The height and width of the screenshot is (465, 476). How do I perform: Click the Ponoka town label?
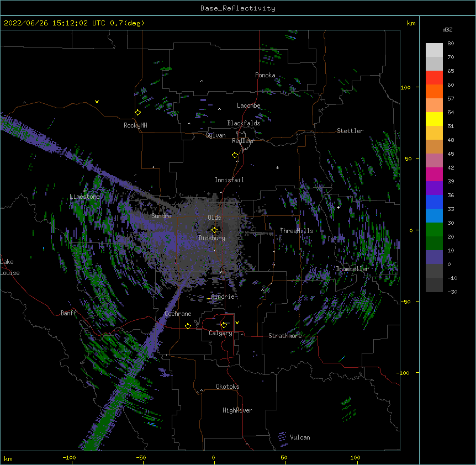[x=265, y=75]
